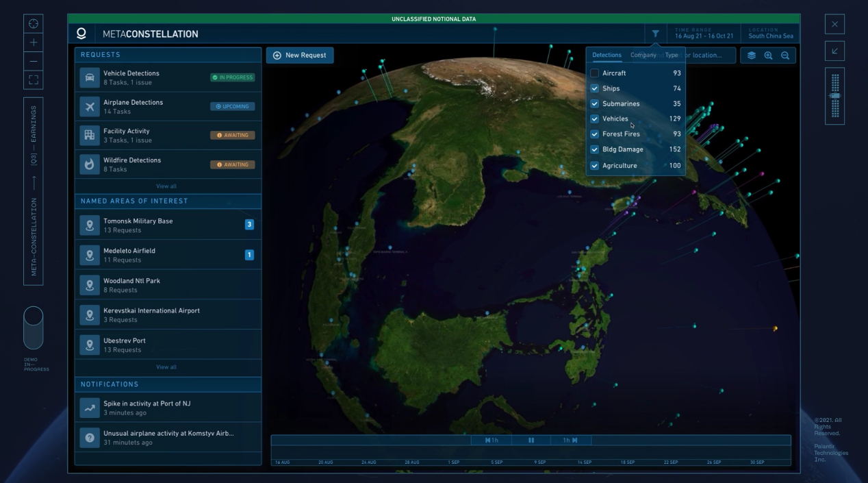The width and height of the screenshot is (868, 483).
Task: Click the Awaiting badge on Wildfire Detections
Action: [233, 164]
